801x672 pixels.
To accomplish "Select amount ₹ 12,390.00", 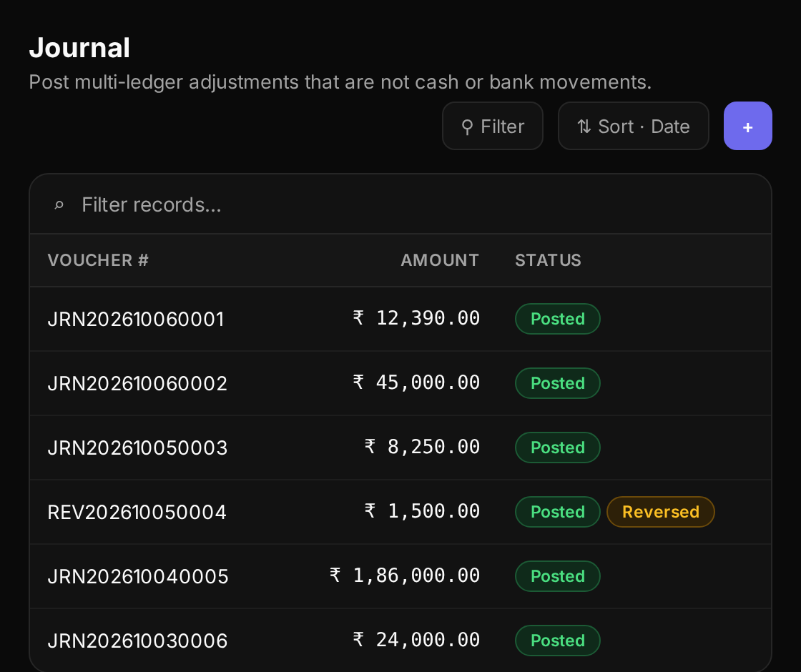I will click(x=416, y=318).
